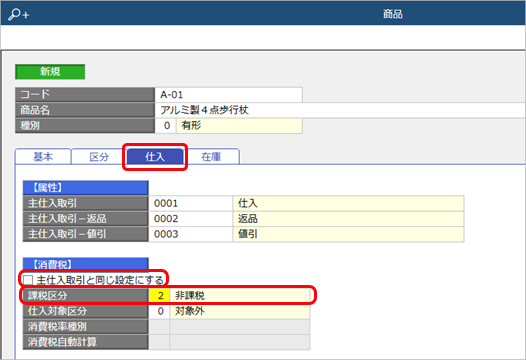Click the 値引 name next to 0003
Viewport: 526px width, 360px height.
point(349,234)
